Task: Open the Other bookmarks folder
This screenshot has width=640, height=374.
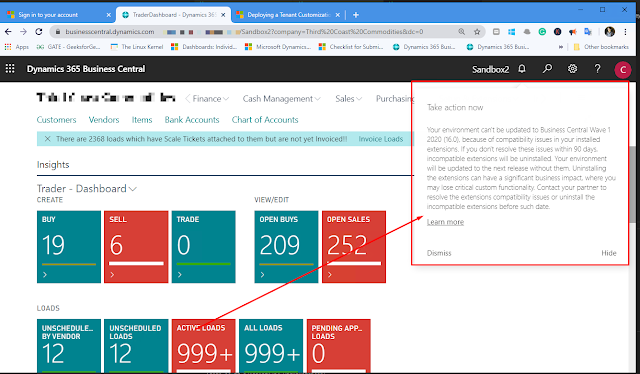Action: [601, 47]
